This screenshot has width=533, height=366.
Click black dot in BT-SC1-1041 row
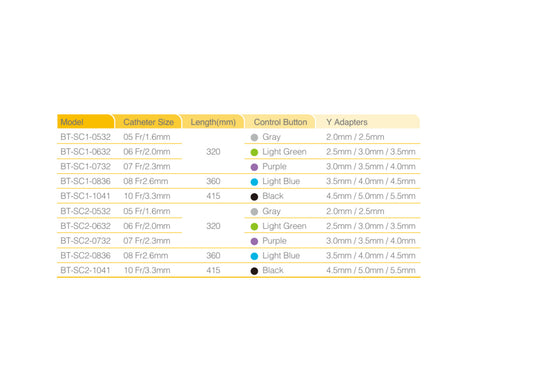[x=254, y=196]
